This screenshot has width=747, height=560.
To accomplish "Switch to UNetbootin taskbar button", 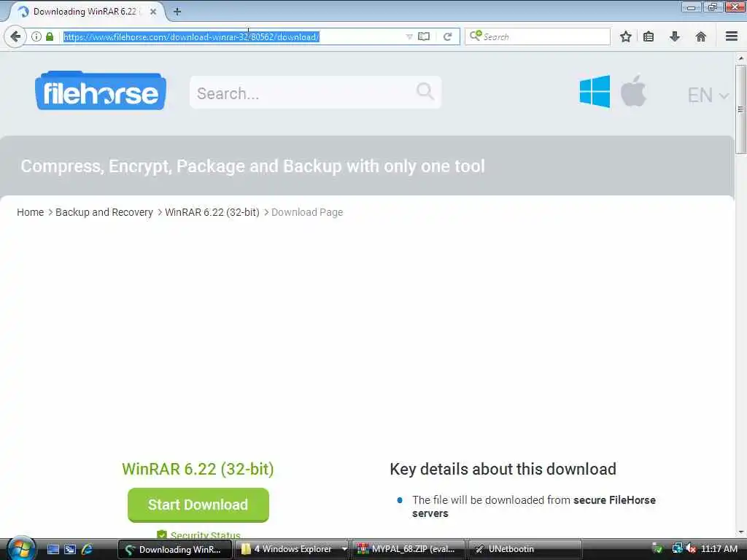I will tap(525, 549).
